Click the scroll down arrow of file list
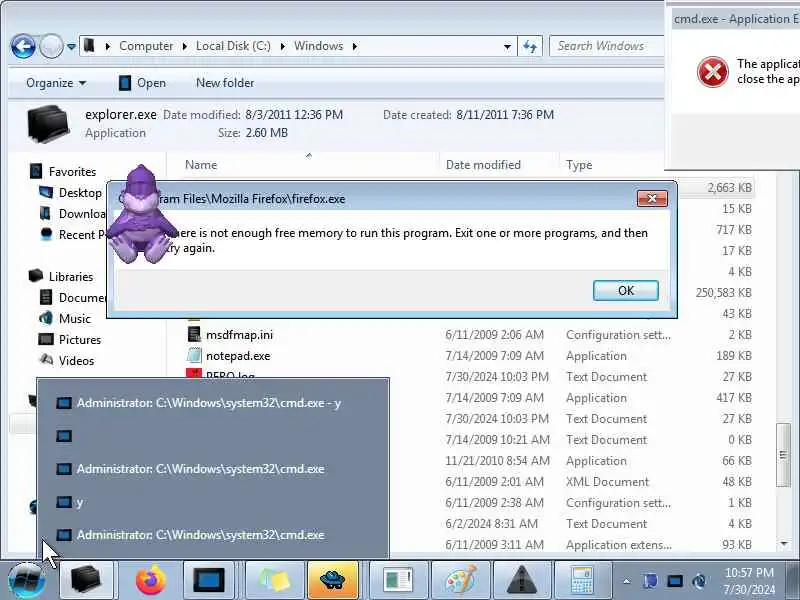This screenshot has width=800, height=600. pyautogui.click(x=784, y=544)
